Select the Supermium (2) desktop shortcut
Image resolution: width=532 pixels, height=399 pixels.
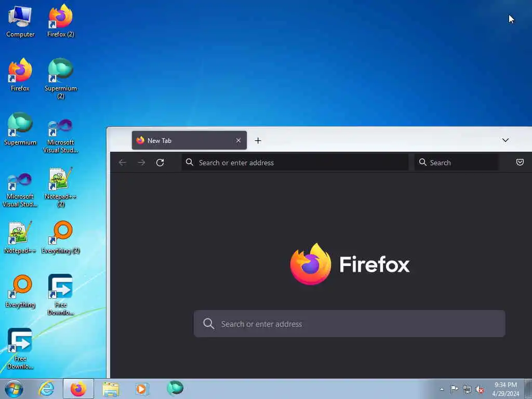(x=60, y=79)
